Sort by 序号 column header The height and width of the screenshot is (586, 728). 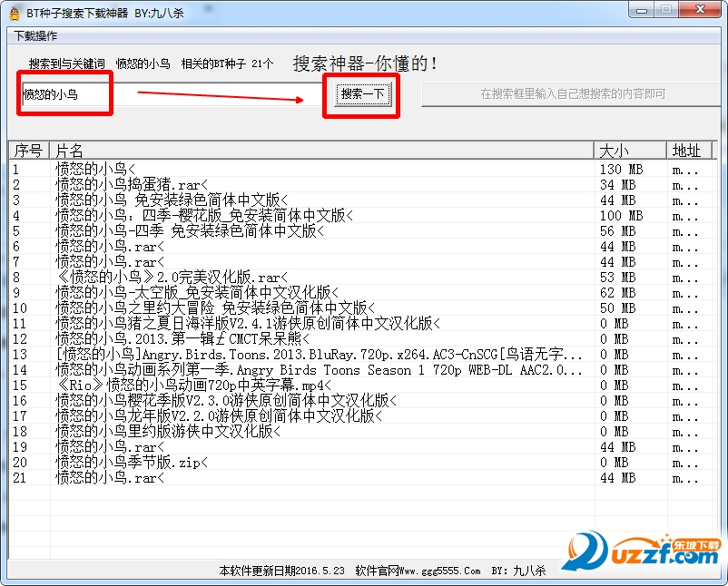click(x=29, y=151)
